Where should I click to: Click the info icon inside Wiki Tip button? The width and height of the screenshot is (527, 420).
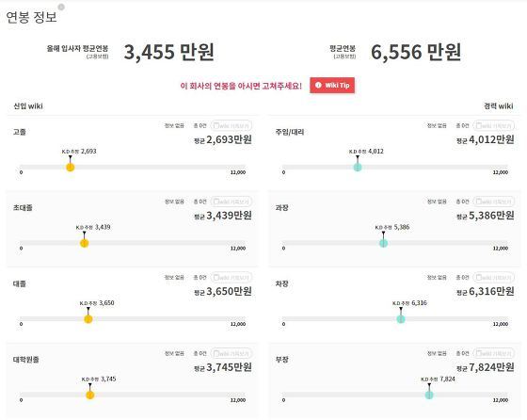pos(318,85)
